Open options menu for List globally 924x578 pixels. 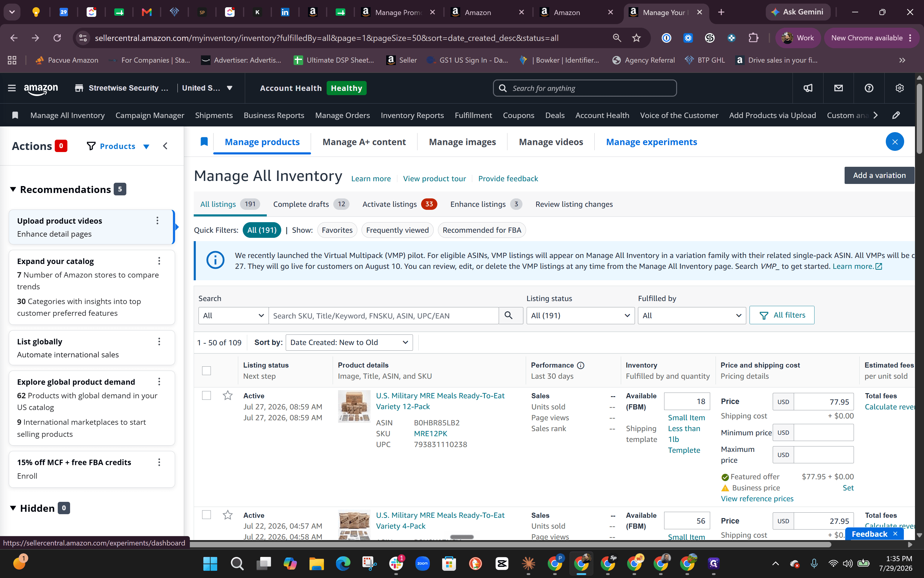(159, 341)
